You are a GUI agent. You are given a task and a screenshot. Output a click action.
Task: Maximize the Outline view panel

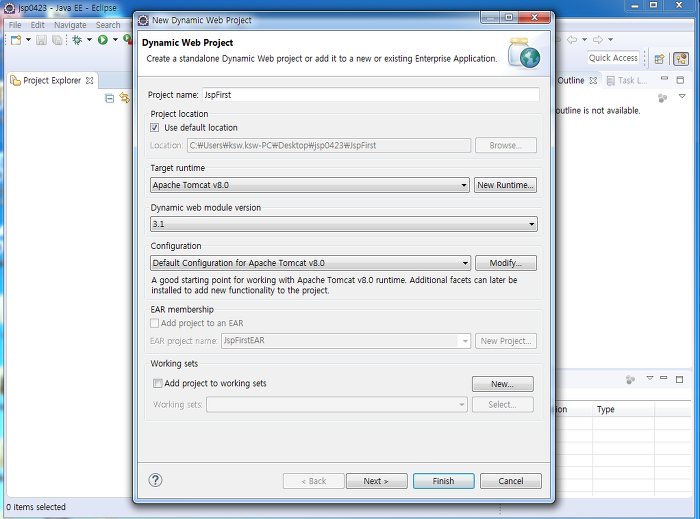pyautogui.click(x=680, y=80)
